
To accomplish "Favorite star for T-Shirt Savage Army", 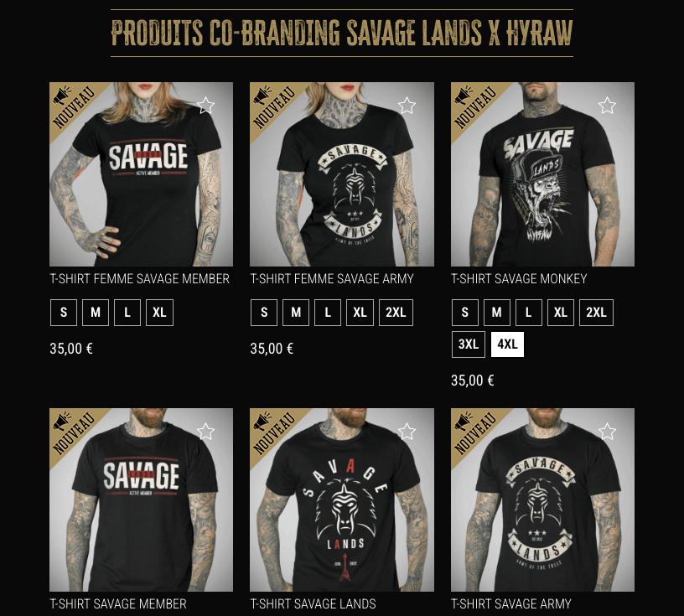I will (607, 432).
